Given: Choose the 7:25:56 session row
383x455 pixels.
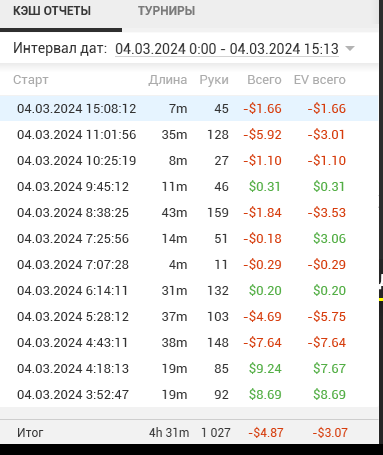Looking at the screenshot, I should point(189,238).
